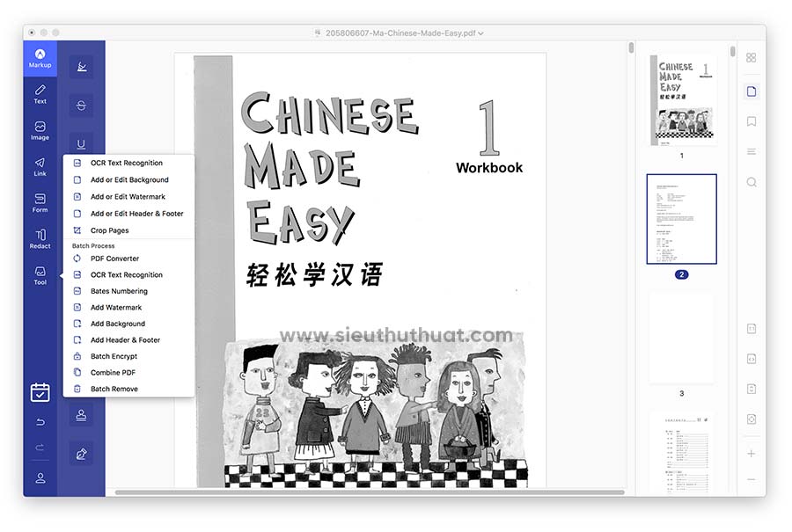This screenshot has height=532, width=792.
Task: Open the Markup tab in the sidebar
Action: [x=40, y=59]
